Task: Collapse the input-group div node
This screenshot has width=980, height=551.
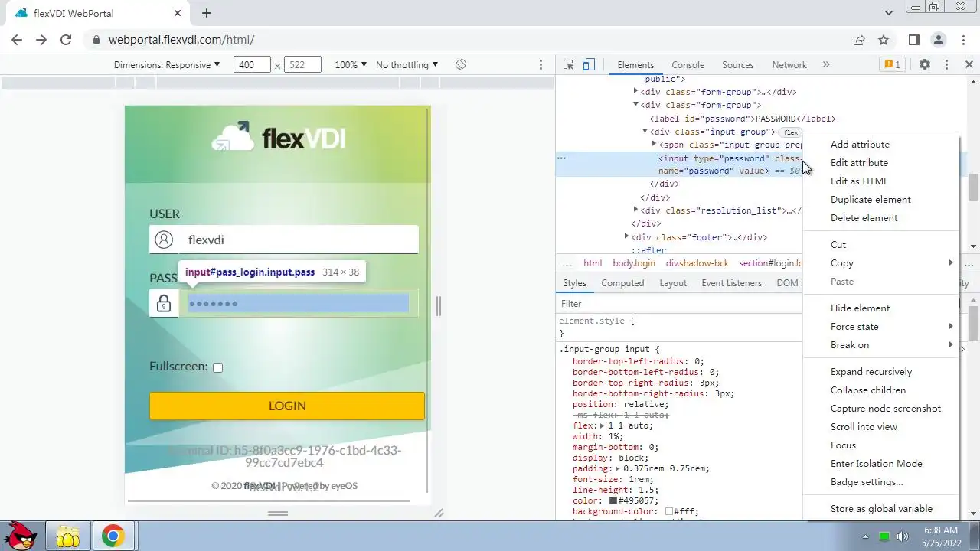Action: [x=645, y=132]
